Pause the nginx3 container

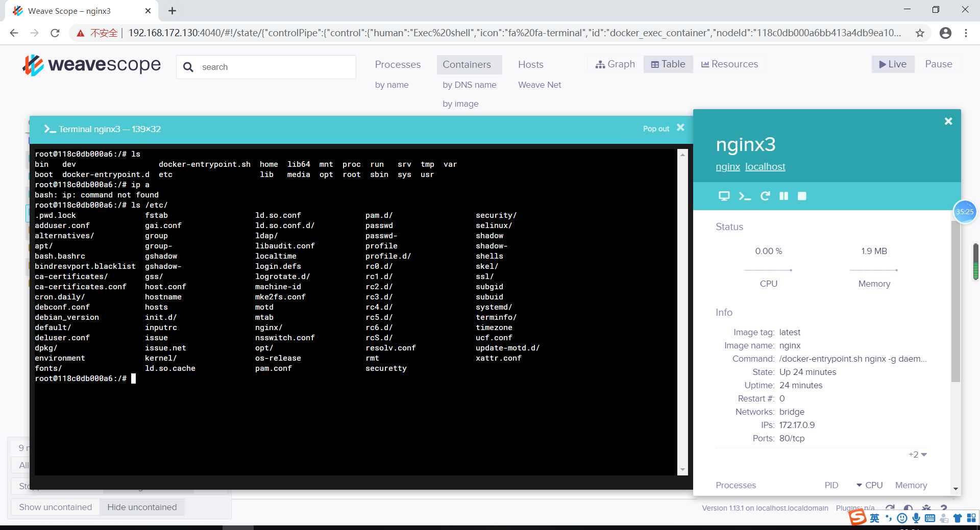pos(783,196)
